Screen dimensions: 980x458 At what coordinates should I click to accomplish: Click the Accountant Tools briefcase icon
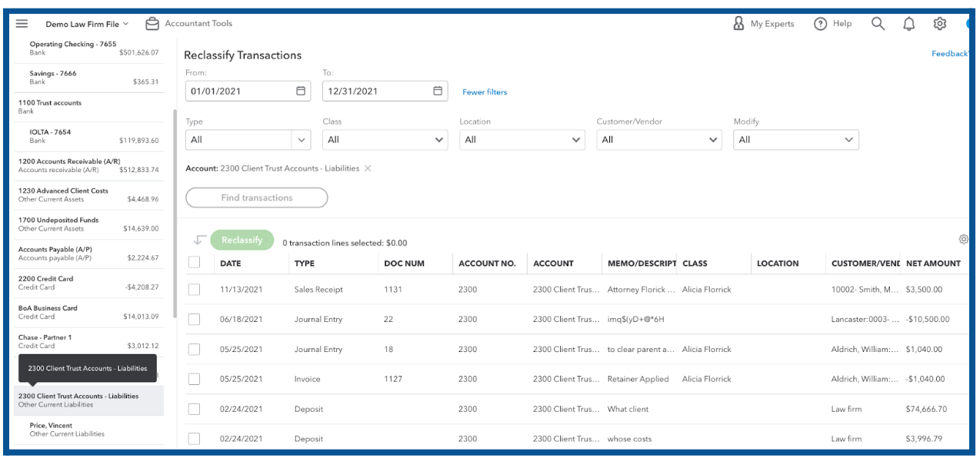(x=152, y=24)
